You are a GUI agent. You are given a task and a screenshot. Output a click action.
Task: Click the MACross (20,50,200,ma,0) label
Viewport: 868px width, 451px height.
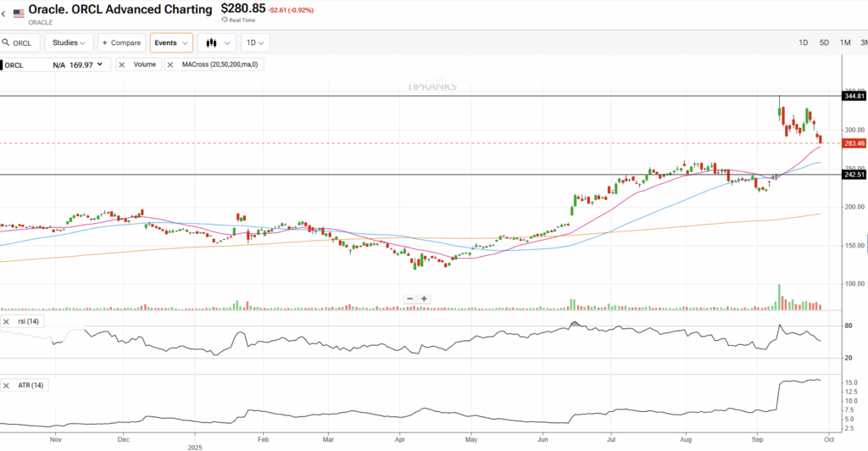(220, 64)
